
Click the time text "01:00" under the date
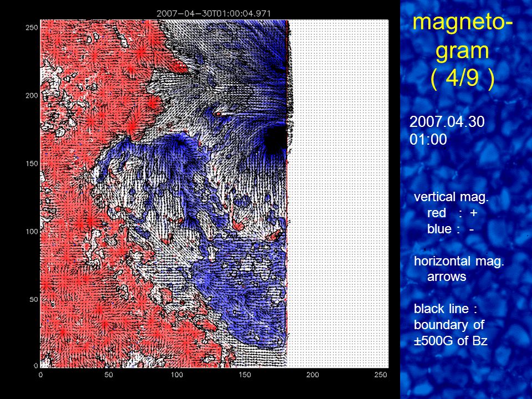[x=428, y=140]
